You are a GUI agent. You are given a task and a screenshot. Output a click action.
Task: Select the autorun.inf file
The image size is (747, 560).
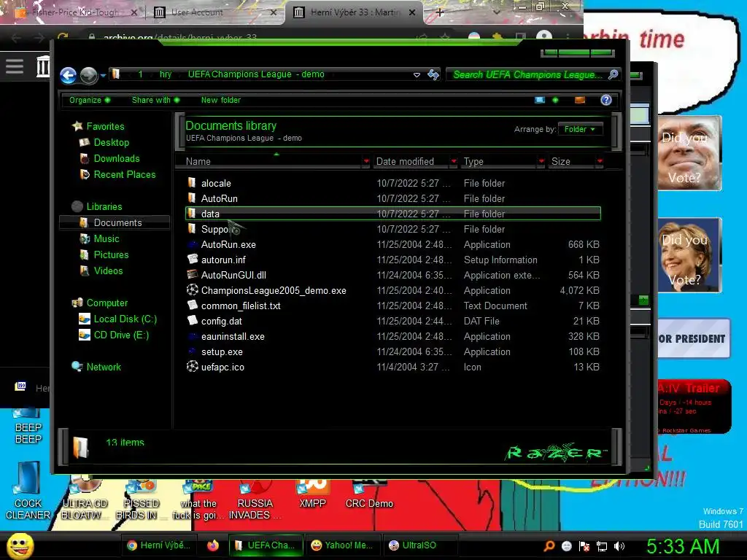(x=393, y=260)
